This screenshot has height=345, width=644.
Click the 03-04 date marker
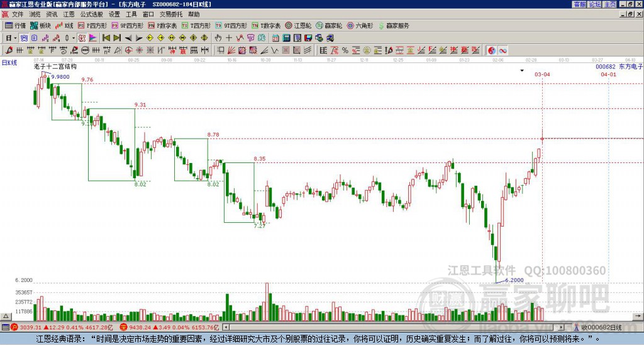click(542, 74)
